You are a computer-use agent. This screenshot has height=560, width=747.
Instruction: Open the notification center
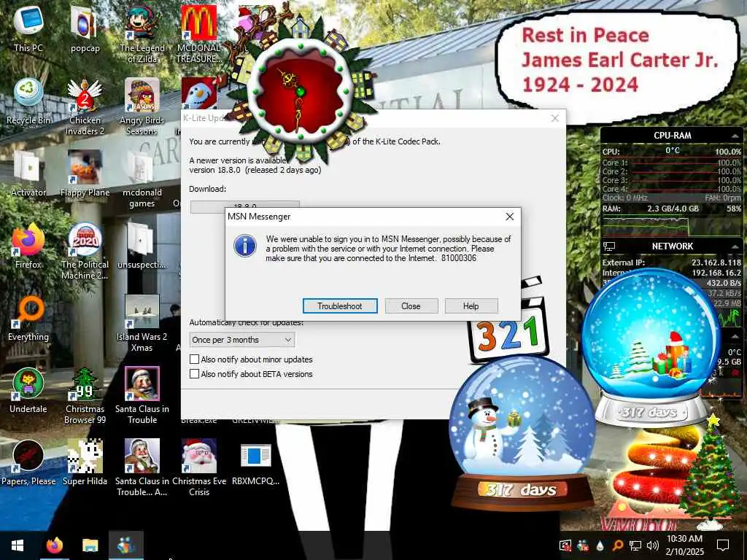click(x=723, y=545)
